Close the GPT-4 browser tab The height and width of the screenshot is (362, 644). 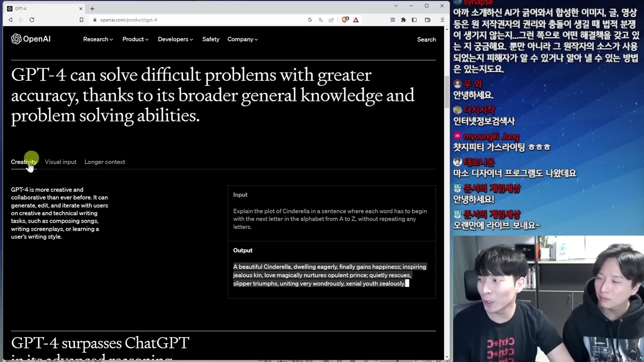tap(80, 9)
